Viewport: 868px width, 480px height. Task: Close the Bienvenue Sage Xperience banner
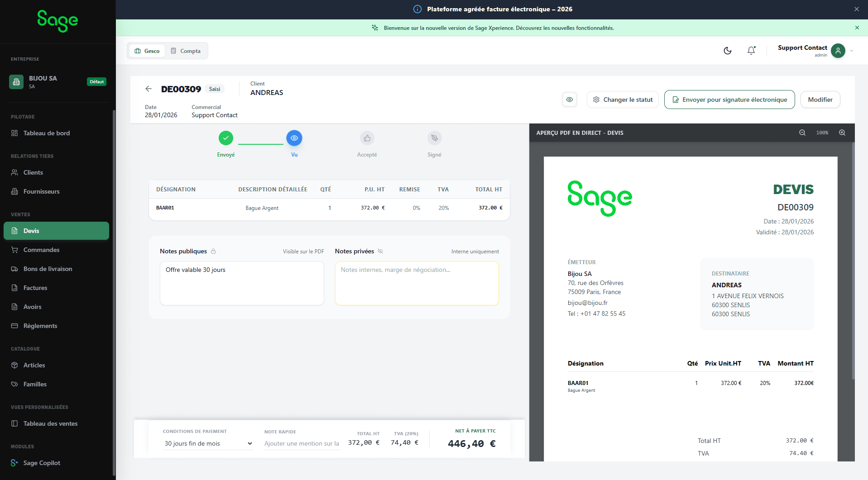(x=857, y=28)
